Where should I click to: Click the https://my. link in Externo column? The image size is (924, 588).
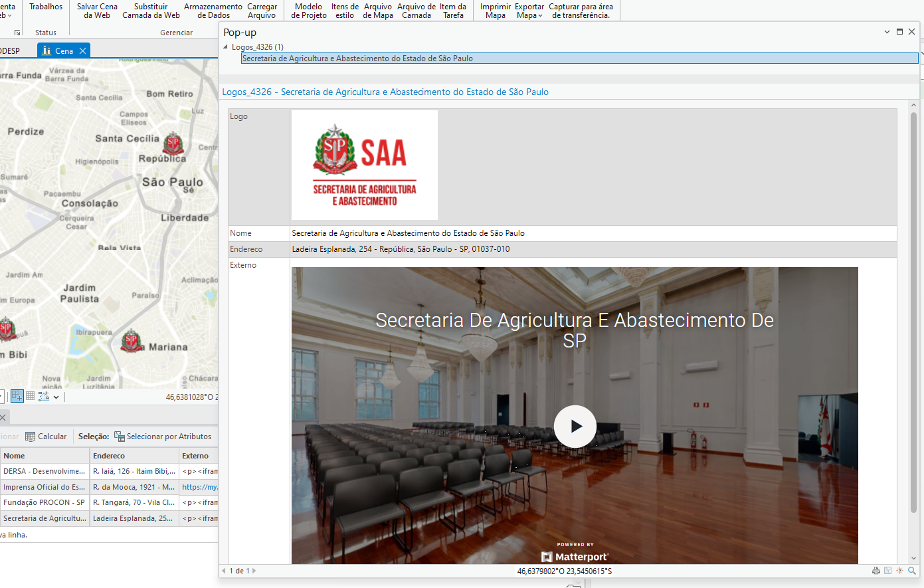(x=200, y=487)
